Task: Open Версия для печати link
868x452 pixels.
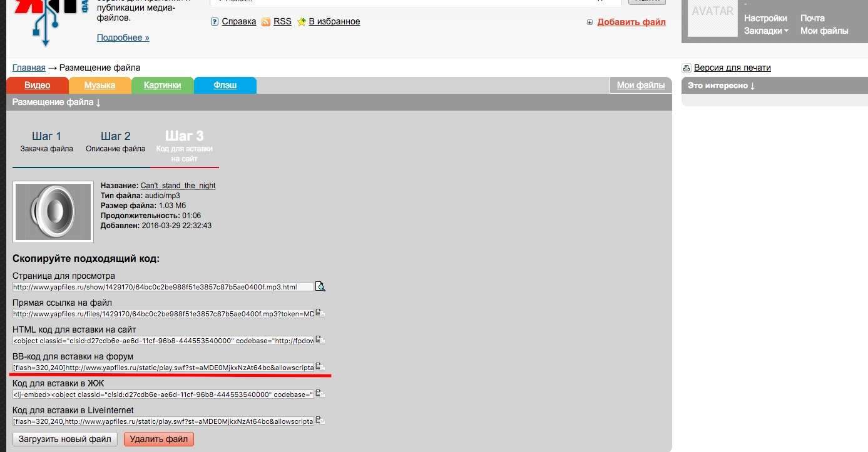Action: tap(732, 68)
